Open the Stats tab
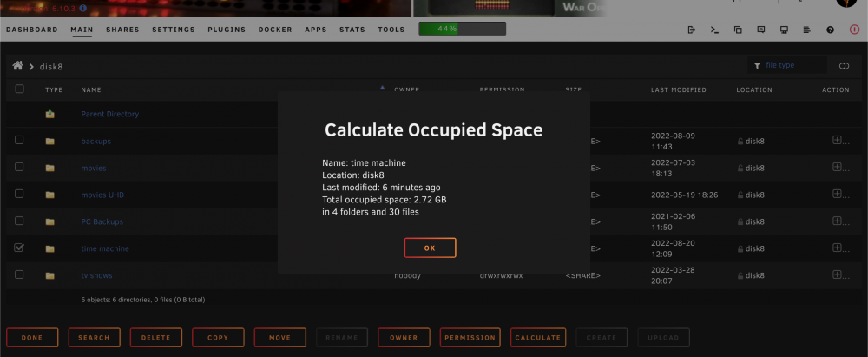The width and height of the screenshot is (868, 357). click(x=352, y=30)
